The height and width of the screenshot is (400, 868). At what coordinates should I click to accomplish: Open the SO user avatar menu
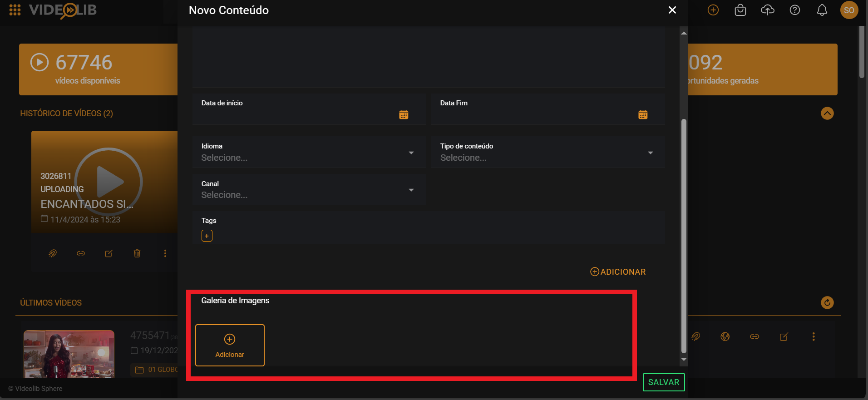coord(849,10)
